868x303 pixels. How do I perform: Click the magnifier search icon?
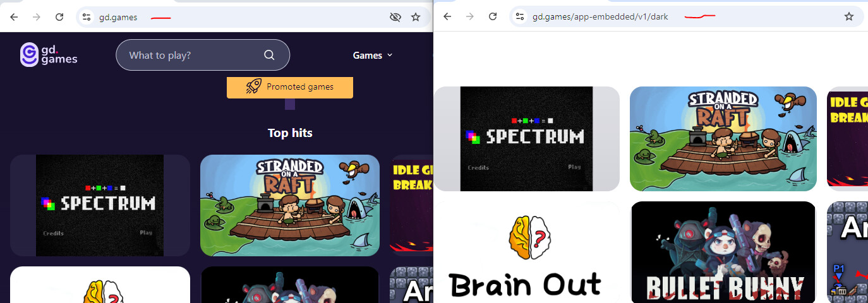point(269,55)
